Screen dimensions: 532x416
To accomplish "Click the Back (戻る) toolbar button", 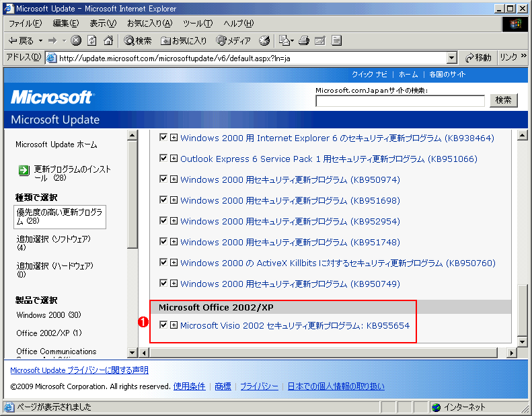I will 21,41.
